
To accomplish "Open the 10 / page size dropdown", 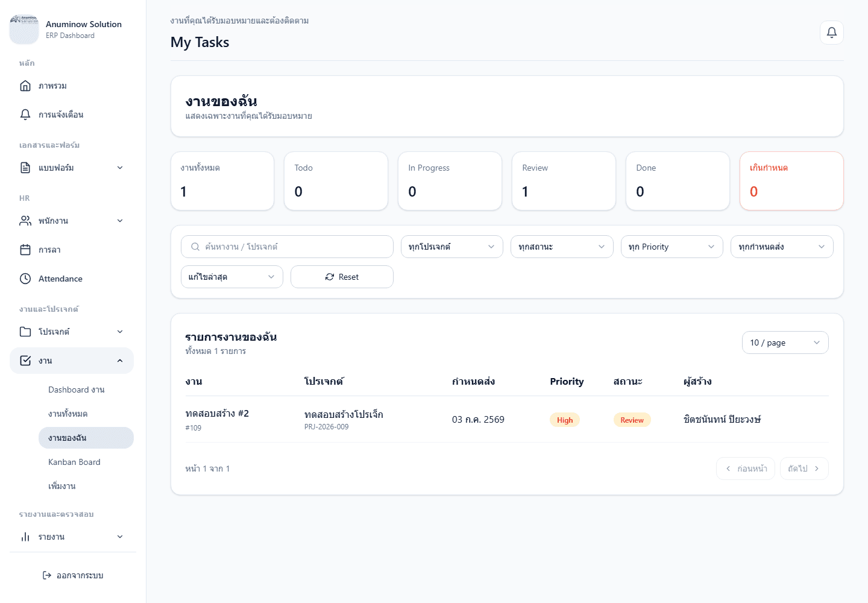I will click(785, 343).
